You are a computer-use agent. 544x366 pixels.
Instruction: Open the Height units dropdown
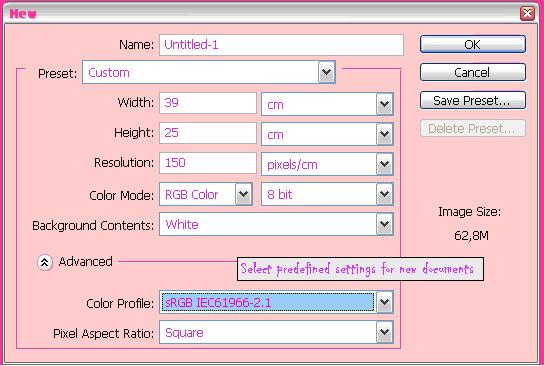327,134
